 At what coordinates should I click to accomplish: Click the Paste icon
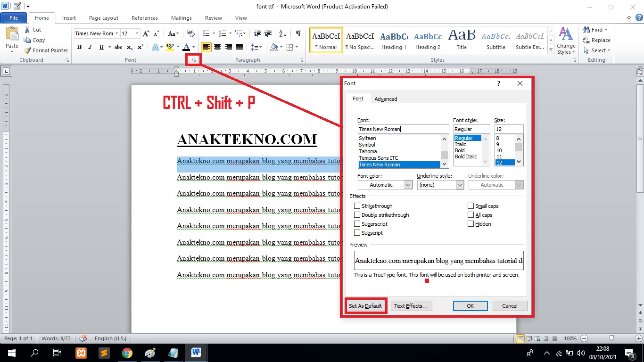coord(12,34)
